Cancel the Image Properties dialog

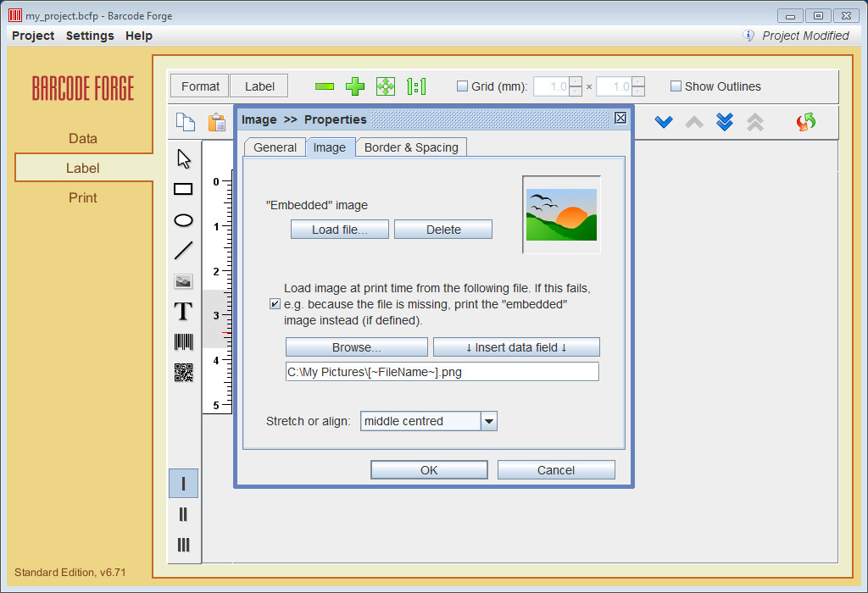(x=556, y=470)
